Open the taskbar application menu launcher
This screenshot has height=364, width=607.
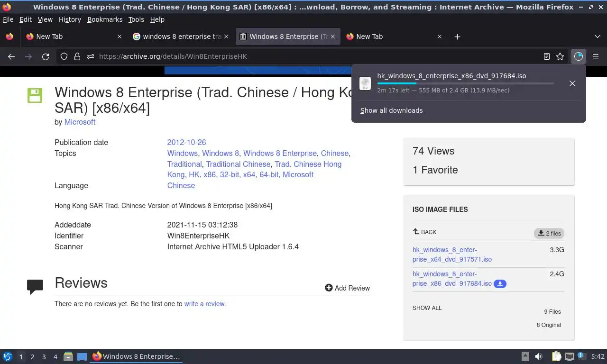[x=8, y=356]
